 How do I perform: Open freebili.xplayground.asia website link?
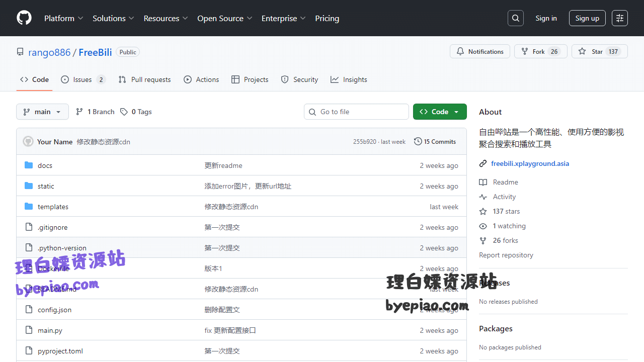(x=530, y=163)
